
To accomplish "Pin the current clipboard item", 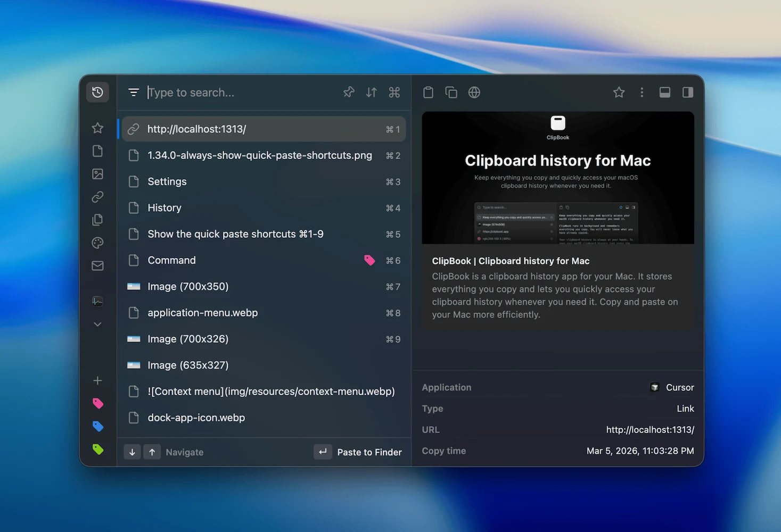I will click(349, 92).
